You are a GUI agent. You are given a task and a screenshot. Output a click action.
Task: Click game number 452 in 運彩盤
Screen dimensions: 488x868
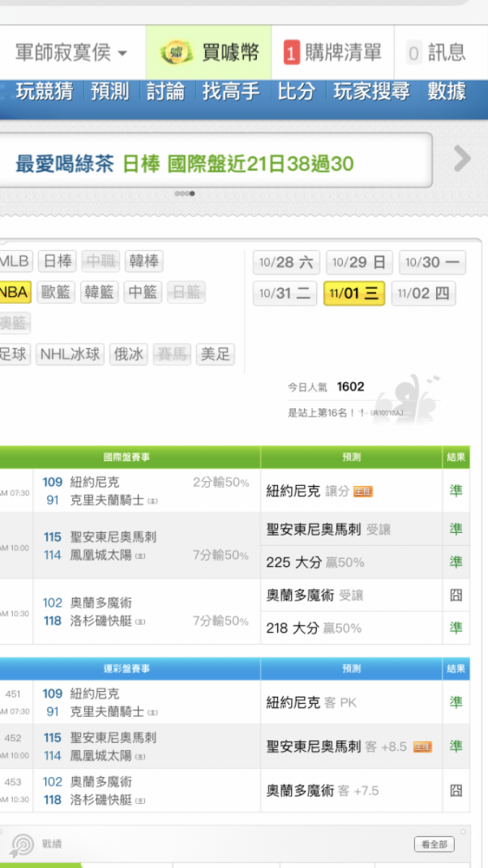tap(13, 738)
